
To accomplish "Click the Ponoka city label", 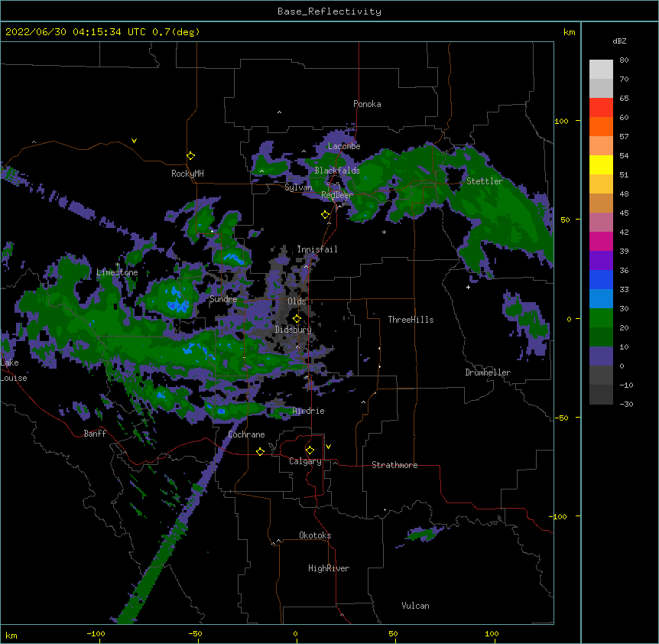I will [x=367, y=104].
